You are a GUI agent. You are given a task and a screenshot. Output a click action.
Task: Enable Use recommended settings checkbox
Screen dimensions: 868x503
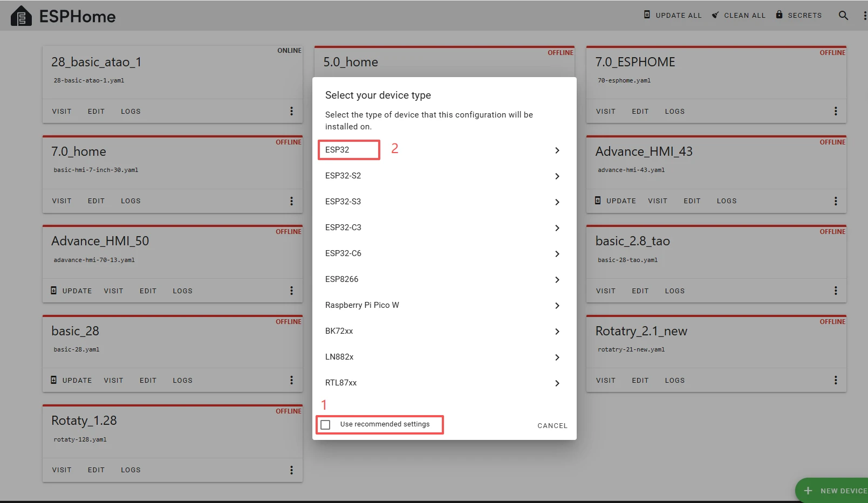click(326, 425)
